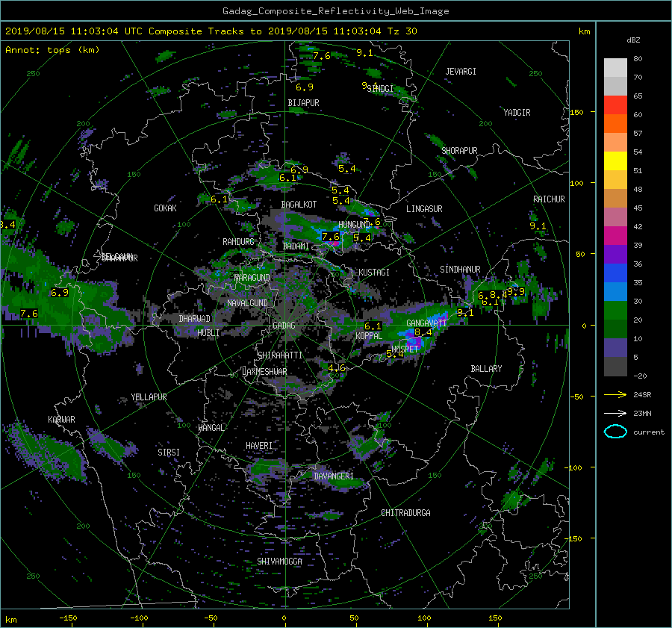Click the KUSTAGI label
672x628 pixels.
(374, 273)
